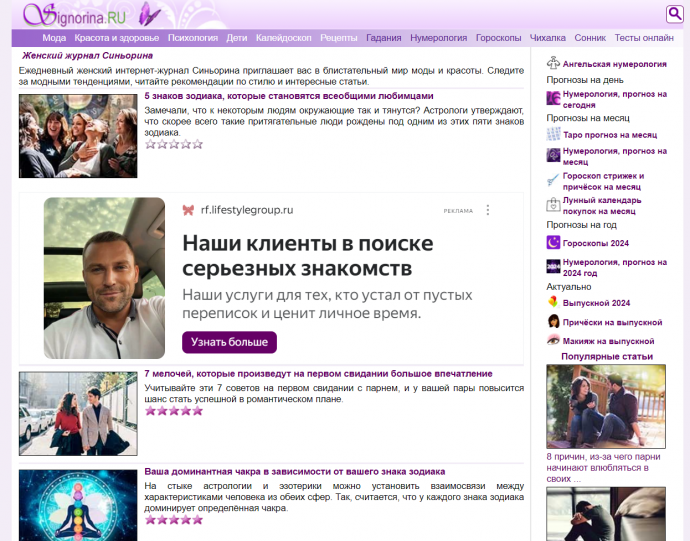Click the group of laughing women thumbnail
This screenshot has height=541, width=690.
[78, 136]
